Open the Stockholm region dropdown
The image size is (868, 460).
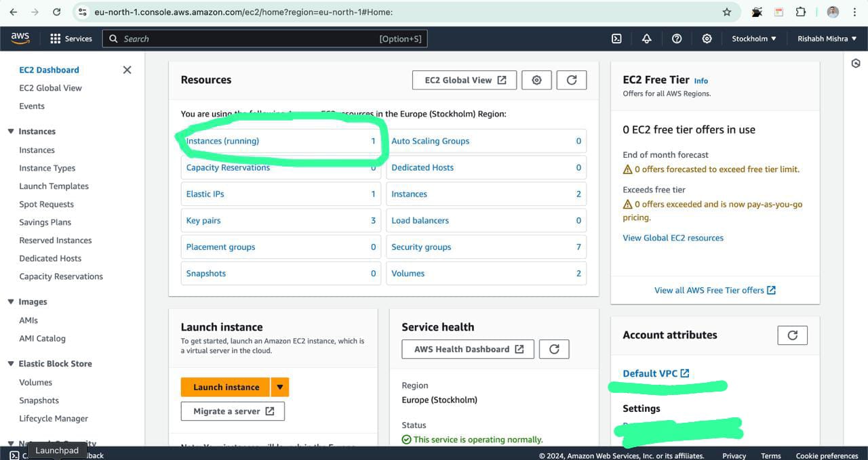point(754,39)
